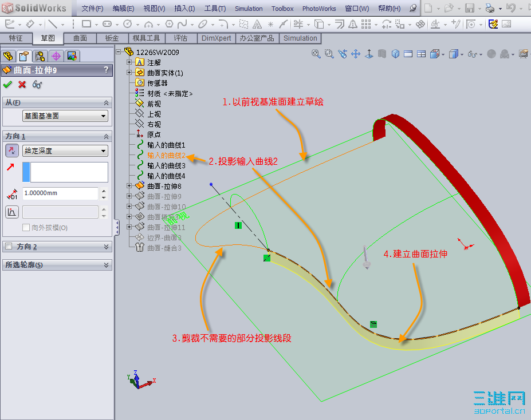
Task: Open the 插入(I) menu
Action: pos(184,9)
